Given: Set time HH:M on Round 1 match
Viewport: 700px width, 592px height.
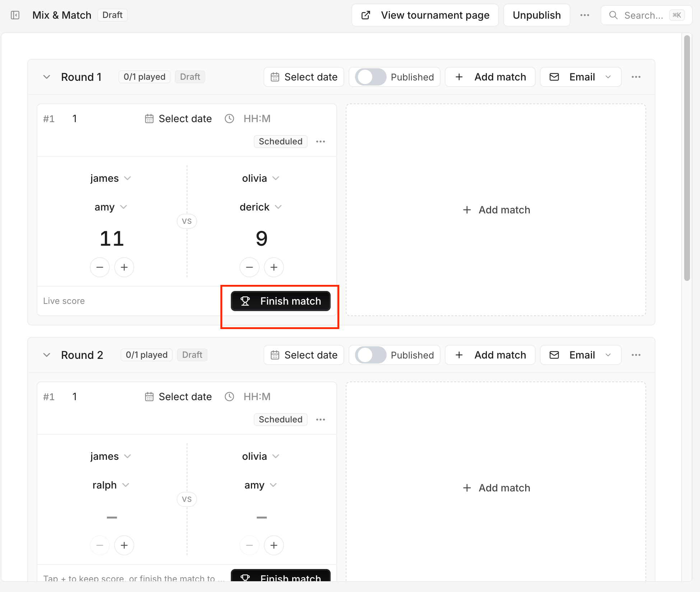Looking at the screenshot, I should 257,119.
